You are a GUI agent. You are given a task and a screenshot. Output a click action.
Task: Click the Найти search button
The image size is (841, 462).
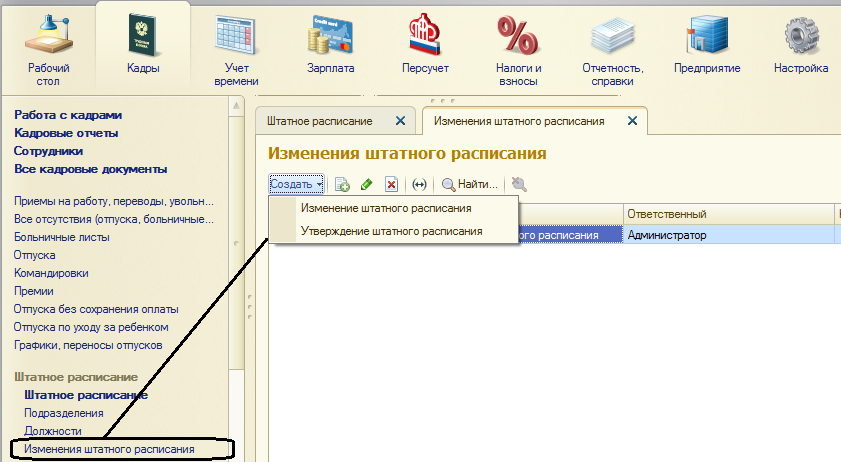click(x=469, y=185)
